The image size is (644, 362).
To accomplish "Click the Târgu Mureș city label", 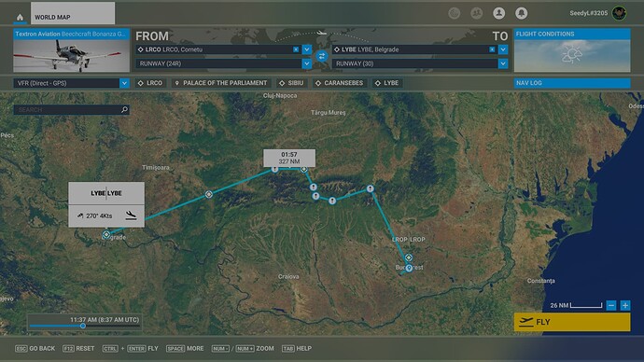I will point(329,113).
